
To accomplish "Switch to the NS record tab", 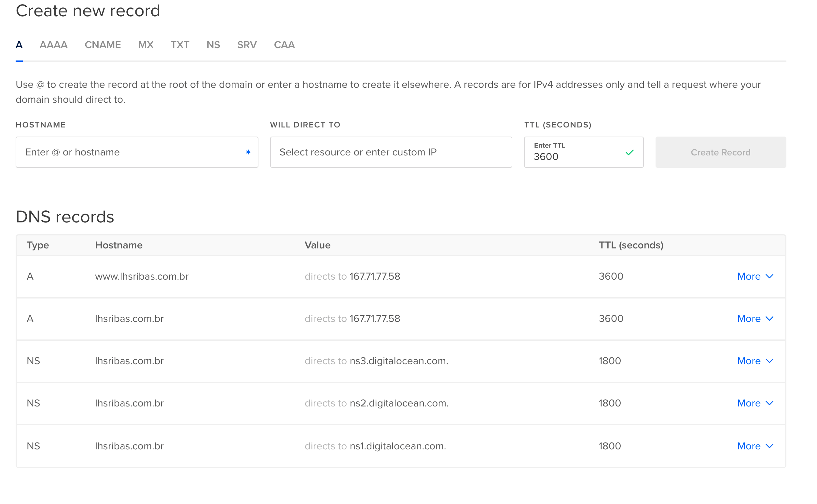I will click(x=213, y=45).
